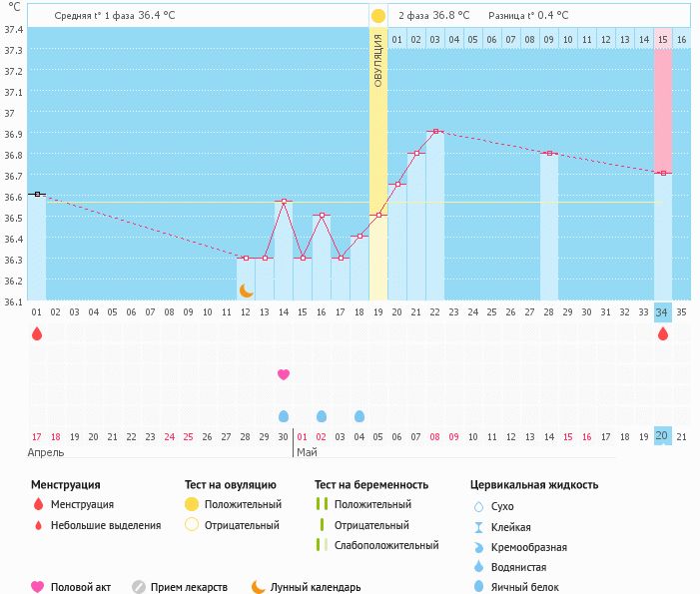Click the 'Яичный белок' drop icon in legend
Screen dimensions: 700x594
480,587
